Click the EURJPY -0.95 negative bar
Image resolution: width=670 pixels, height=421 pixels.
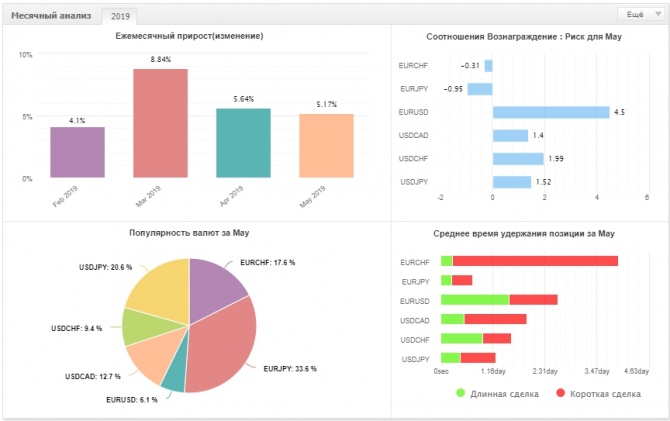click(480, 89)
